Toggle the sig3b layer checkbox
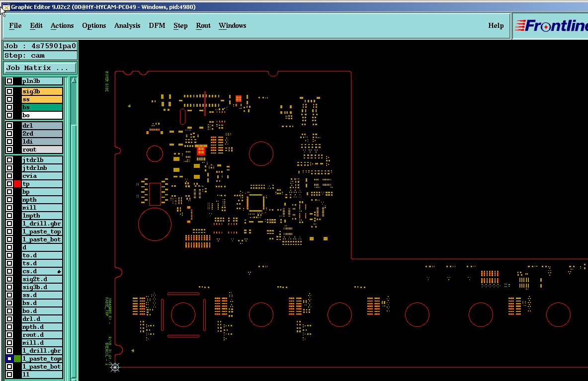Image resolution: width=588 pixels, height=381 pixels. pyautogui.click(x=10, y=91)
